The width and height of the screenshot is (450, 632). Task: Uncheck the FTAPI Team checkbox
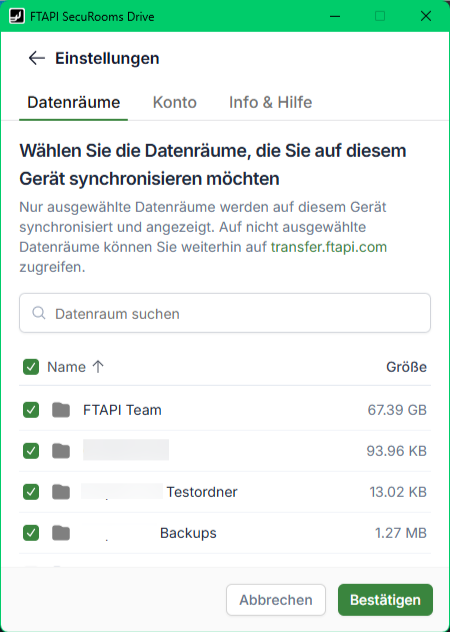[31, 410]
